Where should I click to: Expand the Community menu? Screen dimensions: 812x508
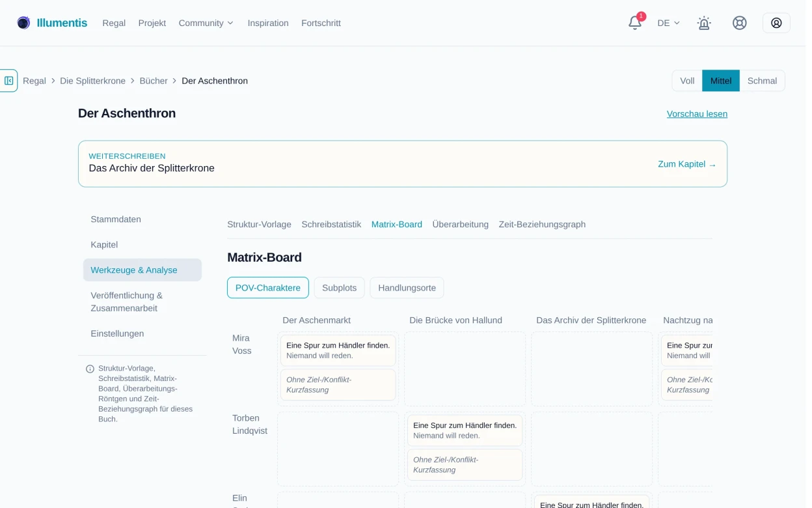point(206,23)
